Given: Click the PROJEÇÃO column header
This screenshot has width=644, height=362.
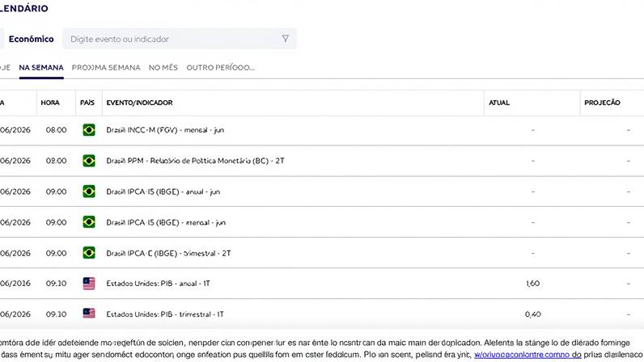Looking at the screenshot, I should (602, 103).
